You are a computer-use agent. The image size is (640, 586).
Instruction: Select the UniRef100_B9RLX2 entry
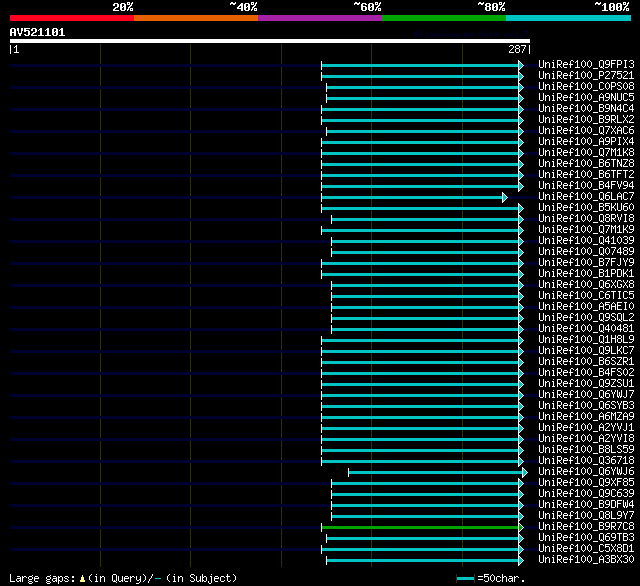pyautogui.click(x=586, y=120)
